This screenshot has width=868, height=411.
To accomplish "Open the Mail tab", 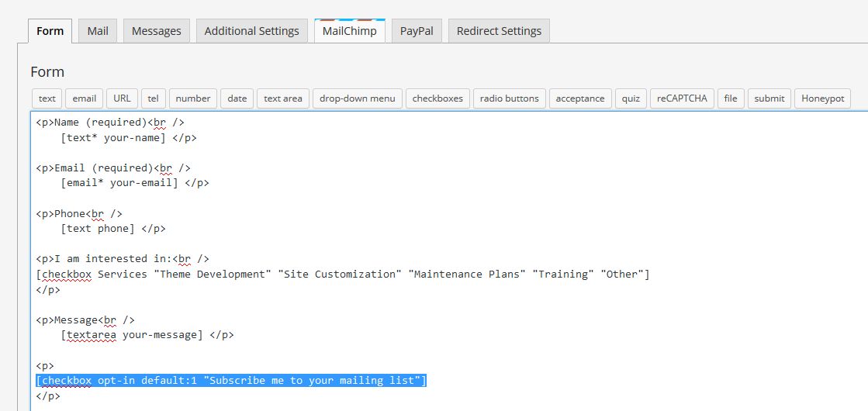I will click(98, 31).
